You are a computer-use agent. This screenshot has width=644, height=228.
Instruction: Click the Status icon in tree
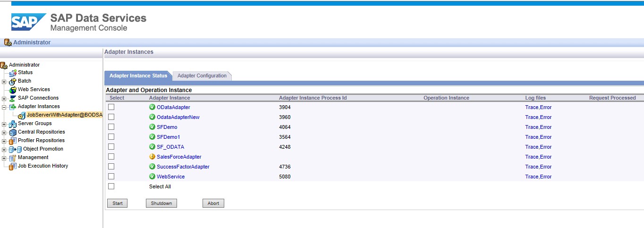[13, 73]
